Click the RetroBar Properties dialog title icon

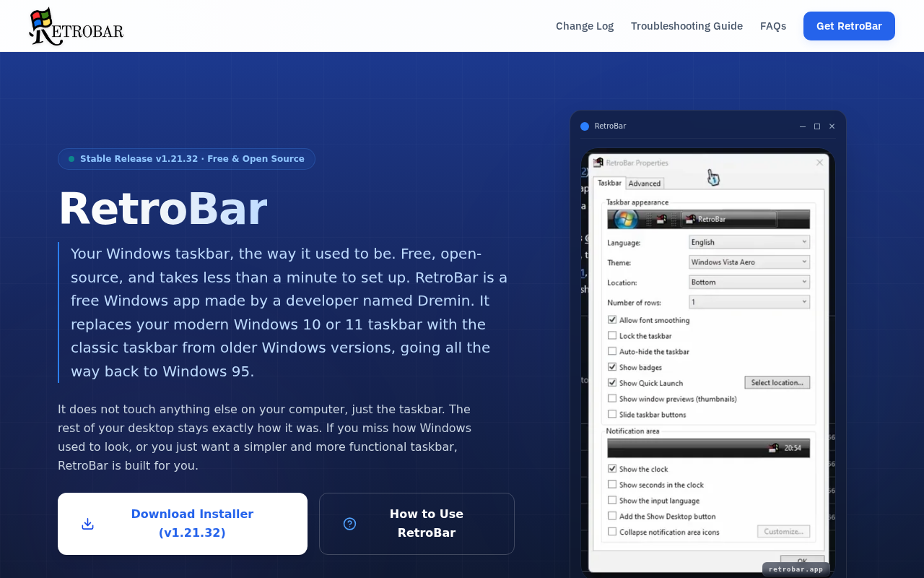point(598,163)
